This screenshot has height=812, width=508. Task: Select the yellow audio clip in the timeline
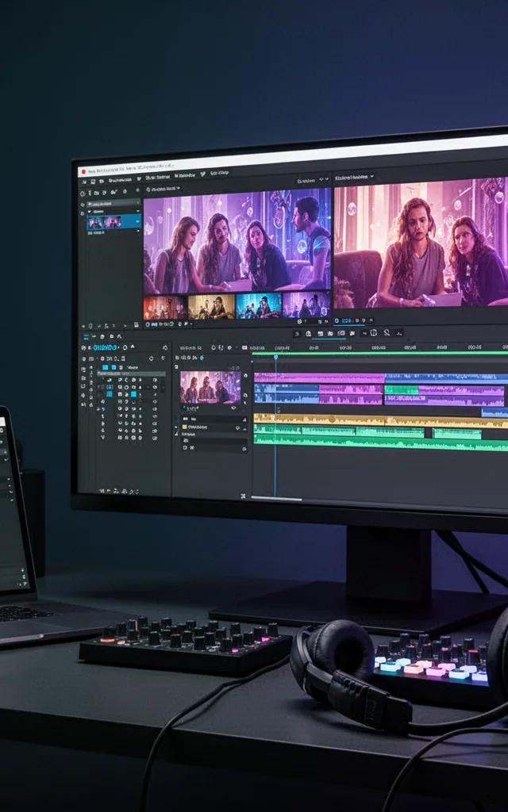click(381, 421)
